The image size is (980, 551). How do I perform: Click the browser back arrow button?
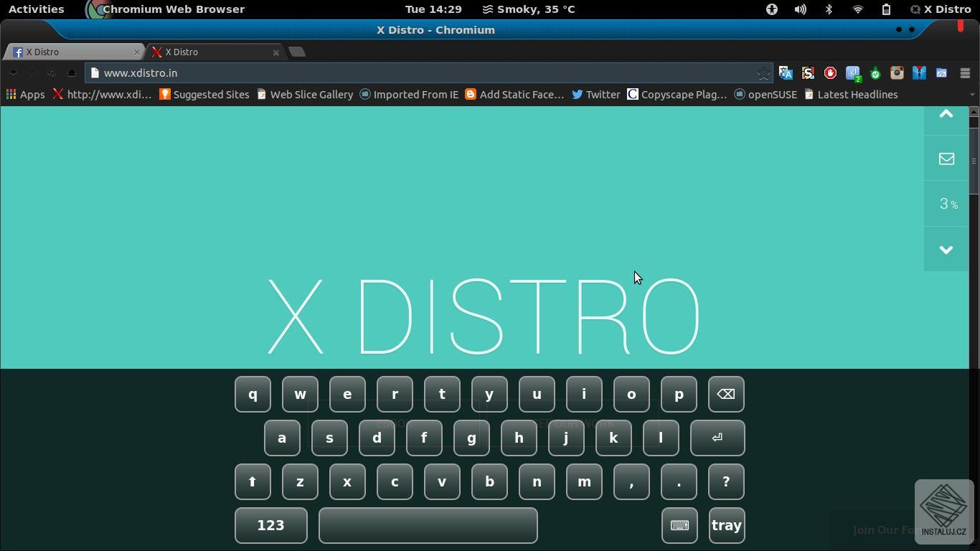(13, 73)
